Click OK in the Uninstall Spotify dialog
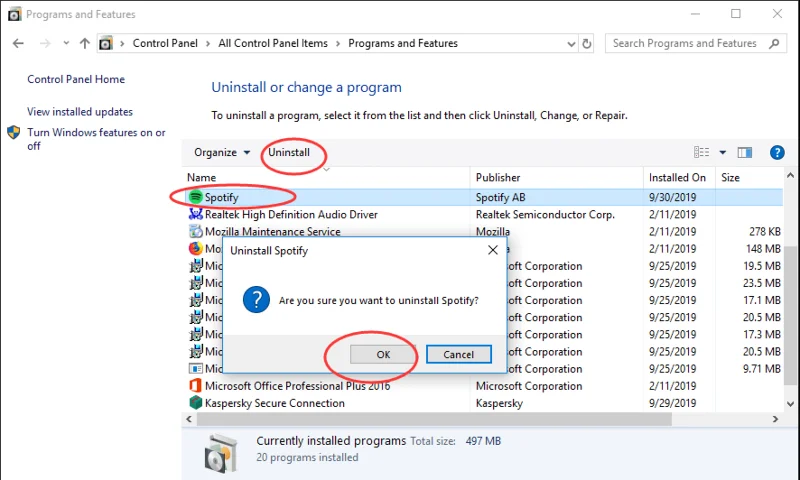 [x=383, y=355]
